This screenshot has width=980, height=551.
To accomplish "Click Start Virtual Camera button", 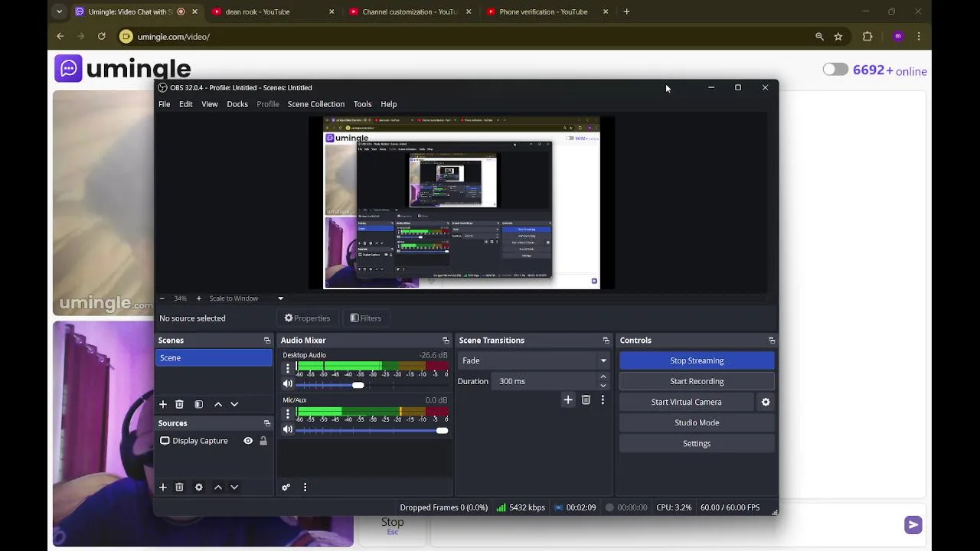I will (x=687, y=402).
